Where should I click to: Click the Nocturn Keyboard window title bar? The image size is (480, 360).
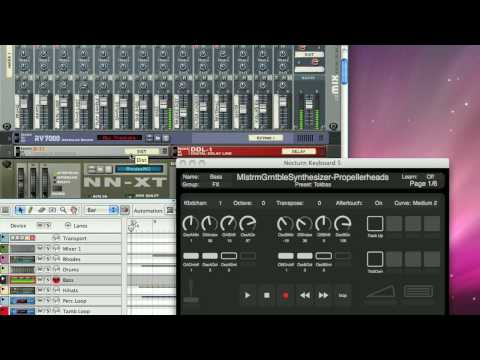tap(312, 163)
